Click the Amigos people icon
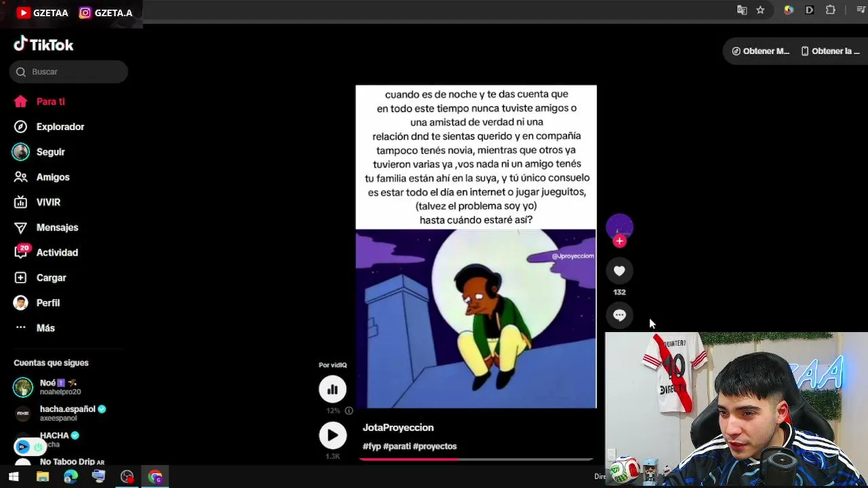The width and height of the screenshot is (868, 488). click(21, 177)
